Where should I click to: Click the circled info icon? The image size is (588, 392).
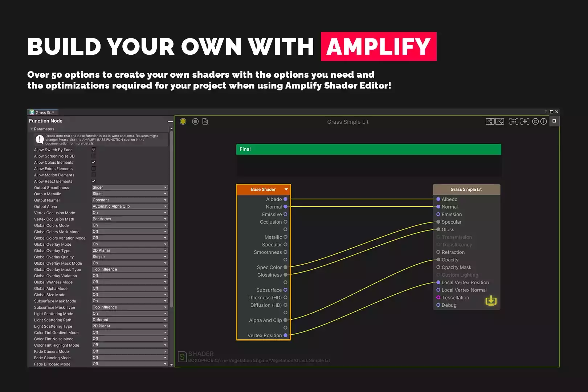[543, 122]
